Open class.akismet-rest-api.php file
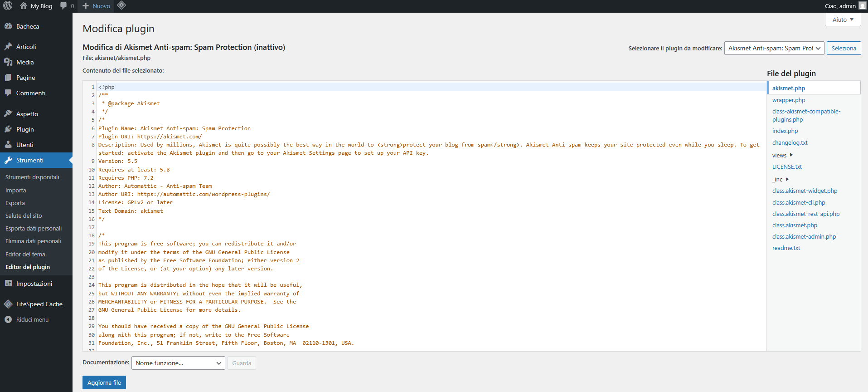 click(806, 214)
